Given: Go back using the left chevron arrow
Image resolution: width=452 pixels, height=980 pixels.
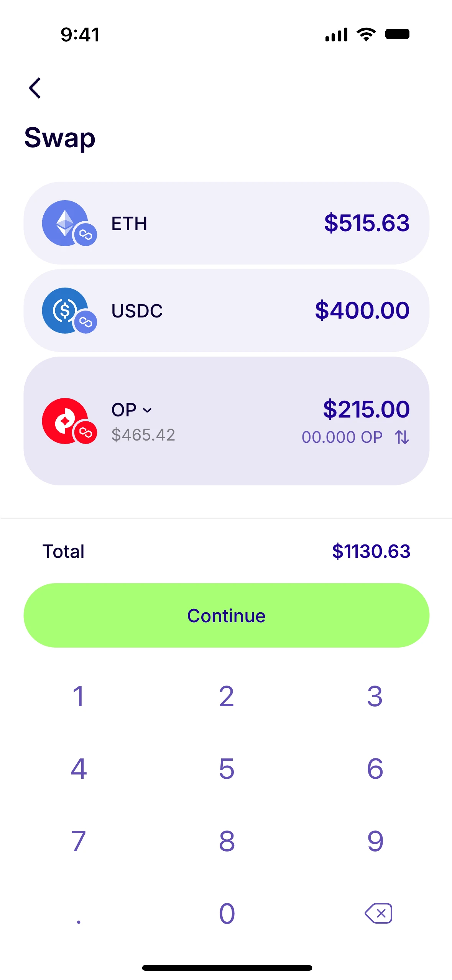Looking at the screenshot, I should tap(35, 88).
